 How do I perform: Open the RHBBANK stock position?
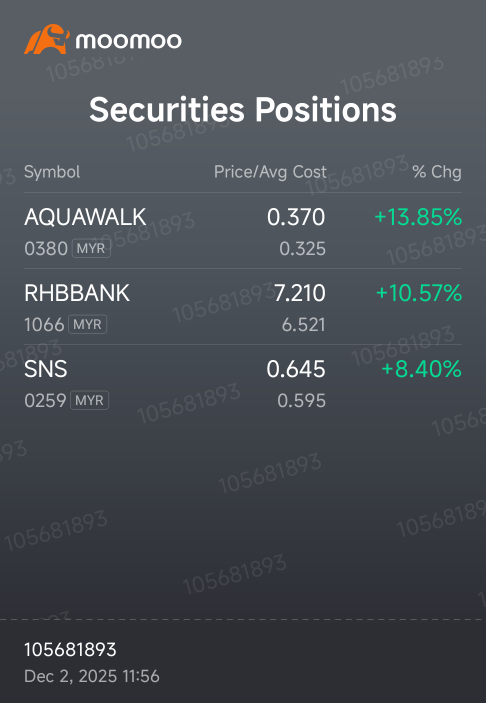click(x=243, y=307)
